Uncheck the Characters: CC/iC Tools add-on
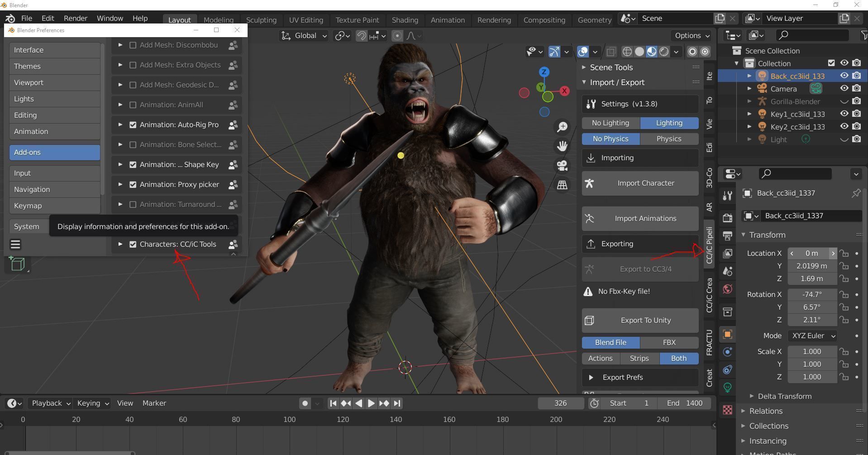 tap(133, 244)
